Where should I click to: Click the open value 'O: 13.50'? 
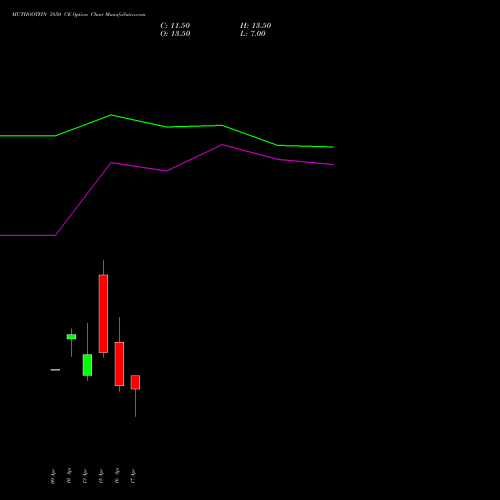tap(175, 34)
